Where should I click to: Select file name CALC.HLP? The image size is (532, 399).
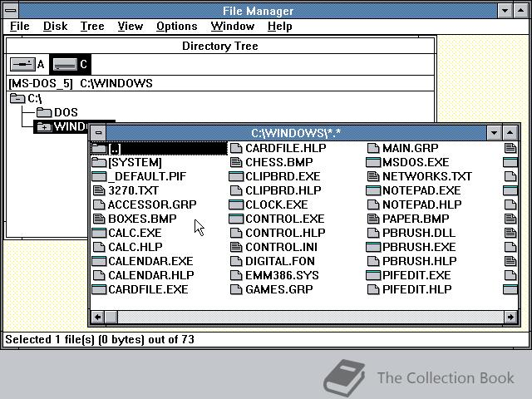[135, 247]
